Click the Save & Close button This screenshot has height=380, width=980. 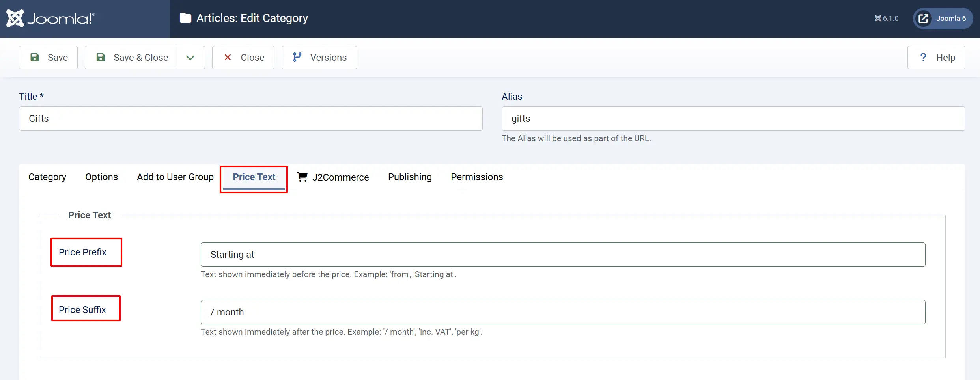131,58
